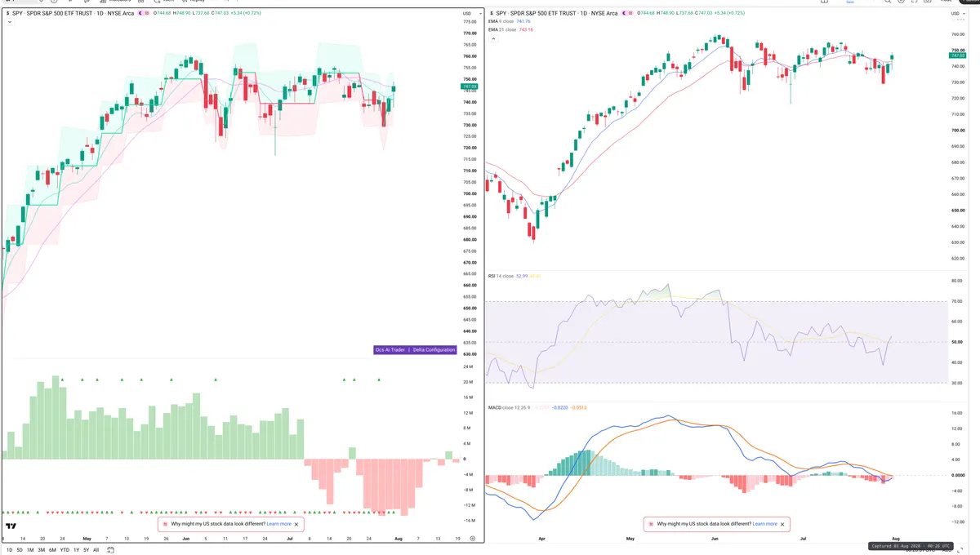Click the 24 M label on volume axis
The width and height of the screenshot is (980, 555).
468,366
